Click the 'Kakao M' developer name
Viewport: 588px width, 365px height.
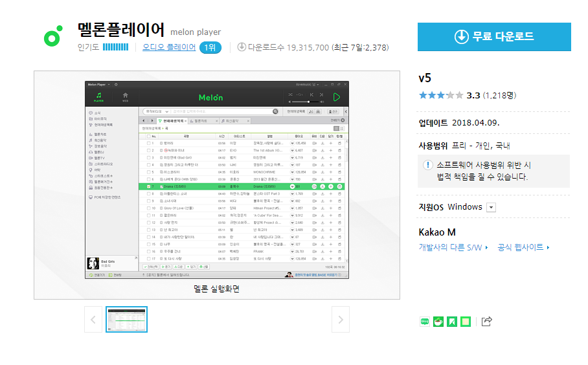tap(437, 232)
